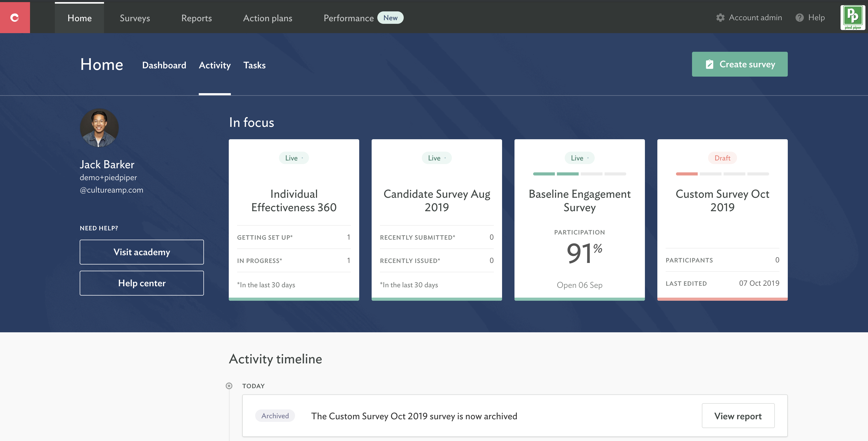
Task: Click the clipboard icon in Create survey
Action: [709, 64]
